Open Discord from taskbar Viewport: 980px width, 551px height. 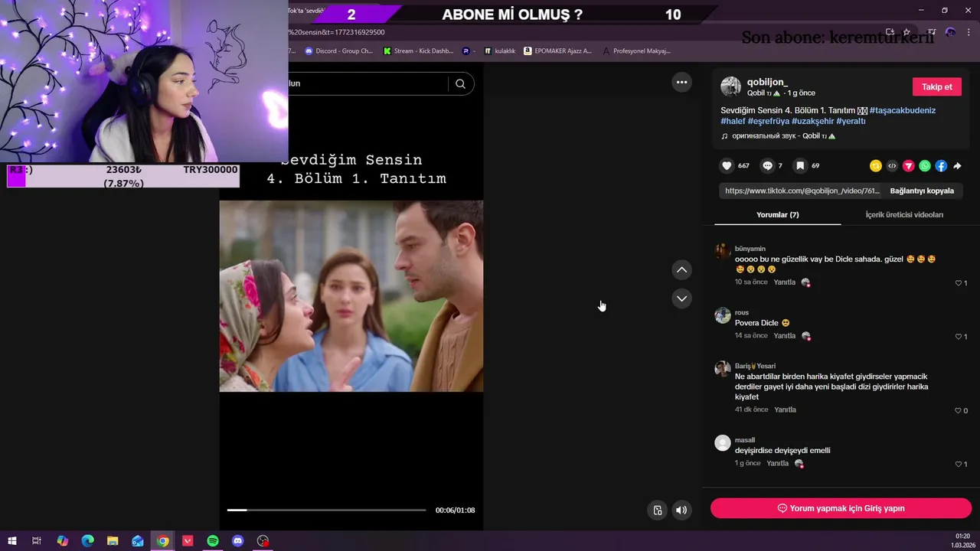(x=238, y=541)
